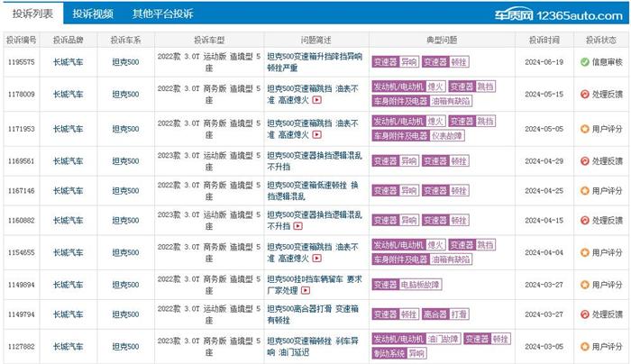Play video icon in complaint 1149894 row

[x=306, y=290]
